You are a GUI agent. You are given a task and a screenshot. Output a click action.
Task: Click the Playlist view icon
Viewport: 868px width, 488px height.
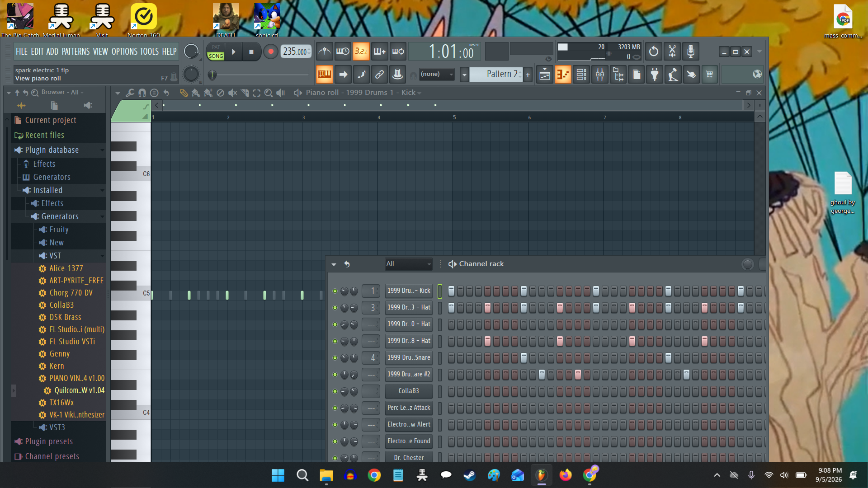(x=545, y=75)
